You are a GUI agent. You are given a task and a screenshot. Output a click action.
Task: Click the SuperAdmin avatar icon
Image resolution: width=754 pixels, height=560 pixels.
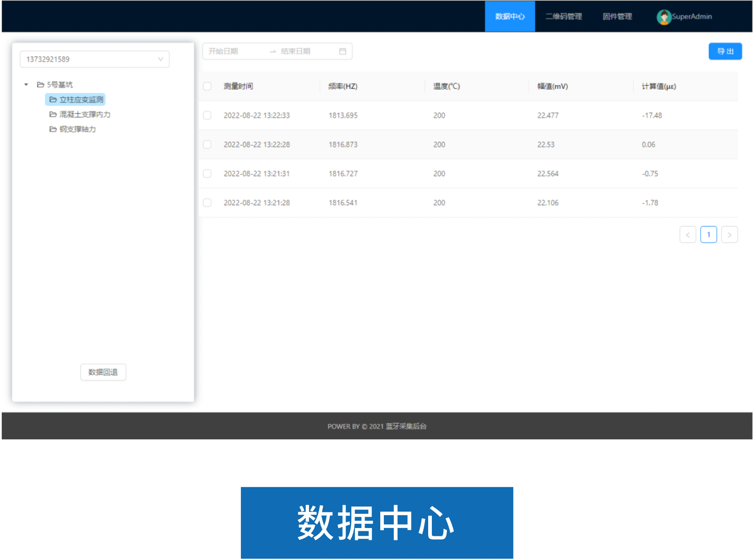coord(664,17)
